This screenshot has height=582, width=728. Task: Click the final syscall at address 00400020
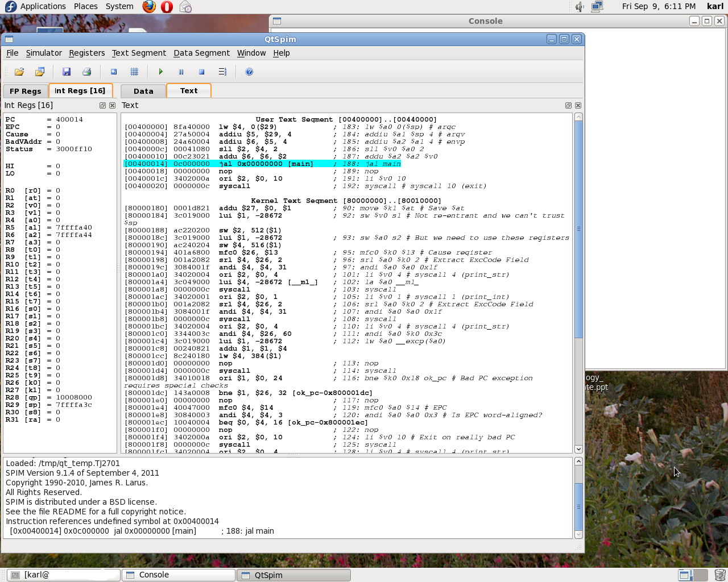pyautogui.click(x=305, y=186)
